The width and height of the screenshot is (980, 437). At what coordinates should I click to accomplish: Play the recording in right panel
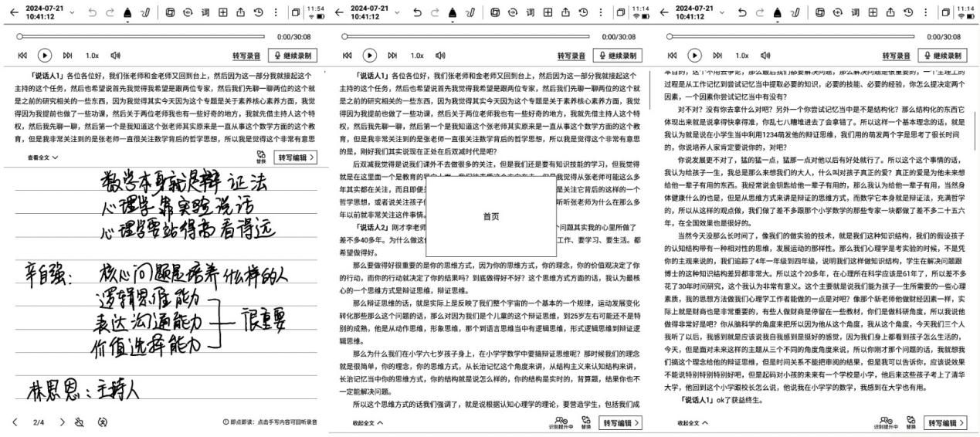coord(695,56)
